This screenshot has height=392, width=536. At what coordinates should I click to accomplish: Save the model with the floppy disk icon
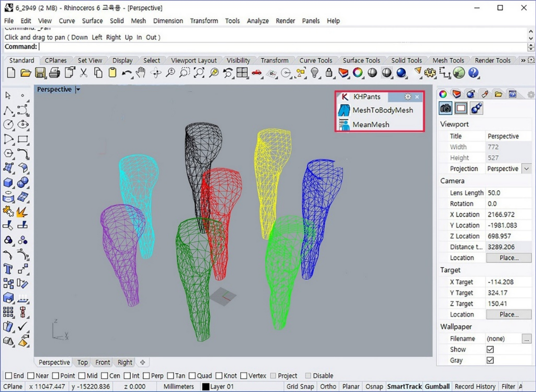(40, 73)
